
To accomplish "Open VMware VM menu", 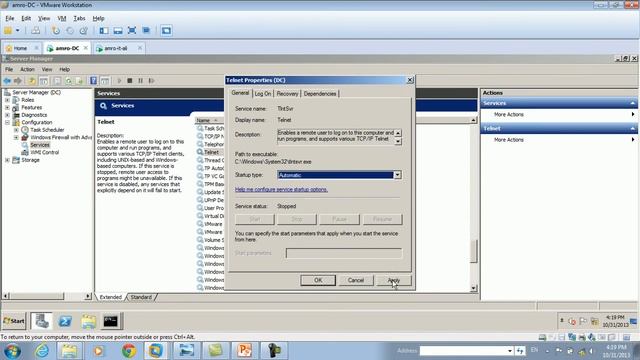I will pyautogui.click(x=62, y=18).
